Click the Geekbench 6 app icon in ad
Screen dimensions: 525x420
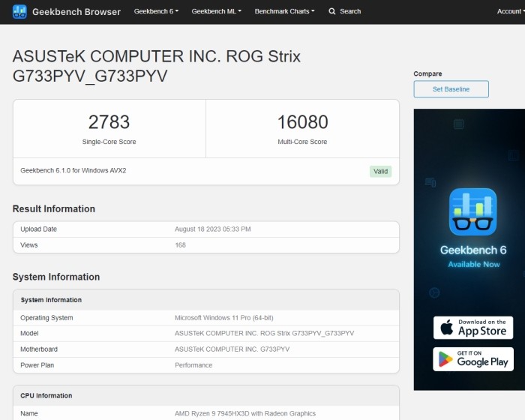coord(472,211)
